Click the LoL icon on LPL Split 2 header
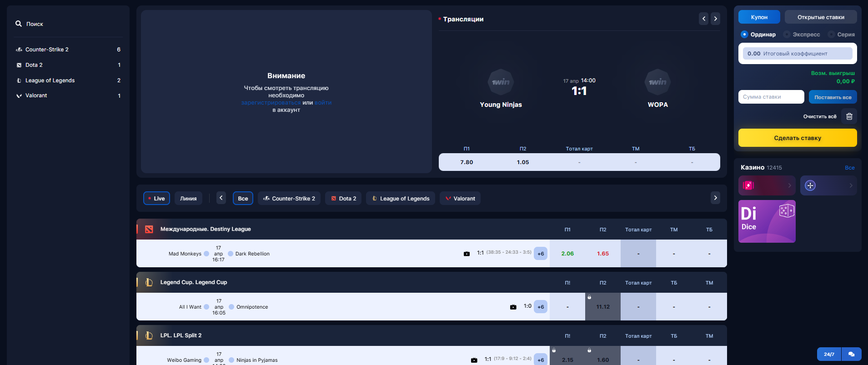 149,335
